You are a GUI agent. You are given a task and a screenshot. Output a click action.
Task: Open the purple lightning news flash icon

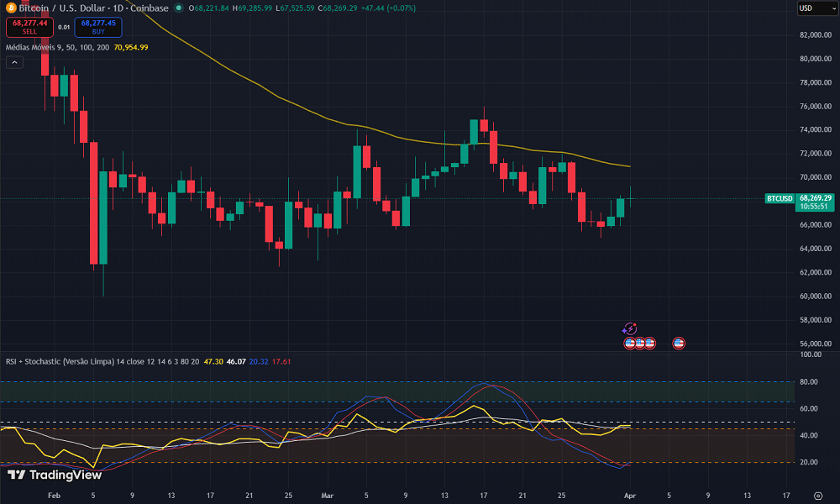pos(630,329)
